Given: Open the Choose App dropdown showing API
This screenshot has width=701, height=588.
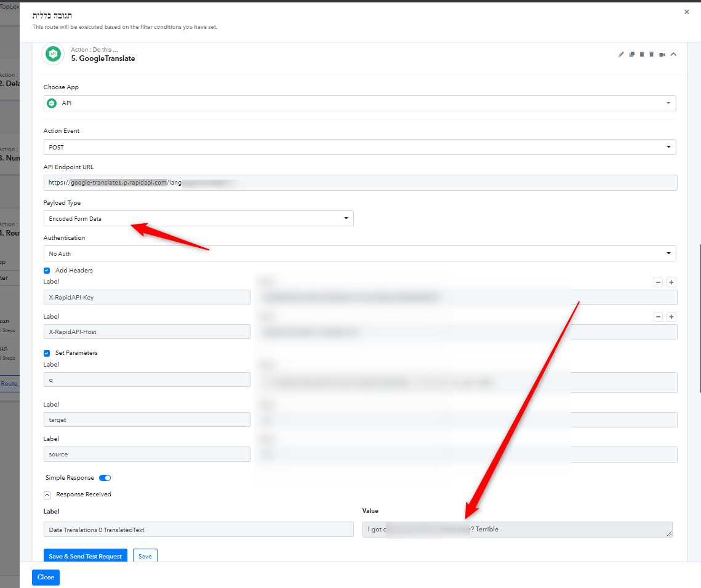Looking at the screenshot, I should tap(359, 103).
